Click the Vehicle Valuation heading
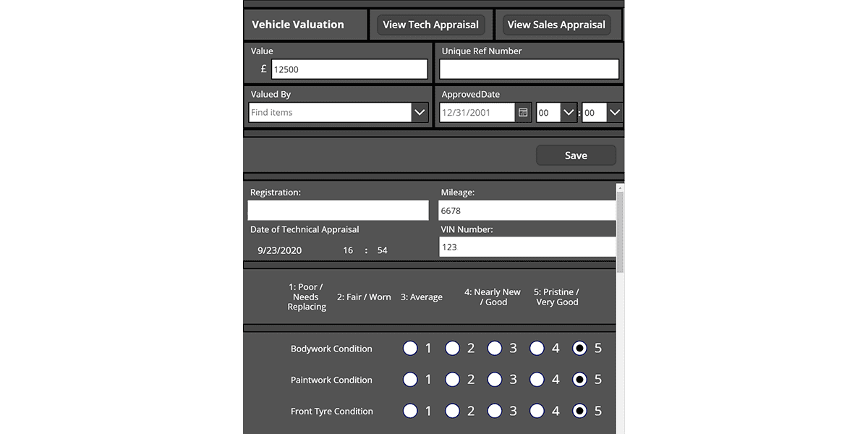Screen dimensions: 868x434 coord(298,25)
